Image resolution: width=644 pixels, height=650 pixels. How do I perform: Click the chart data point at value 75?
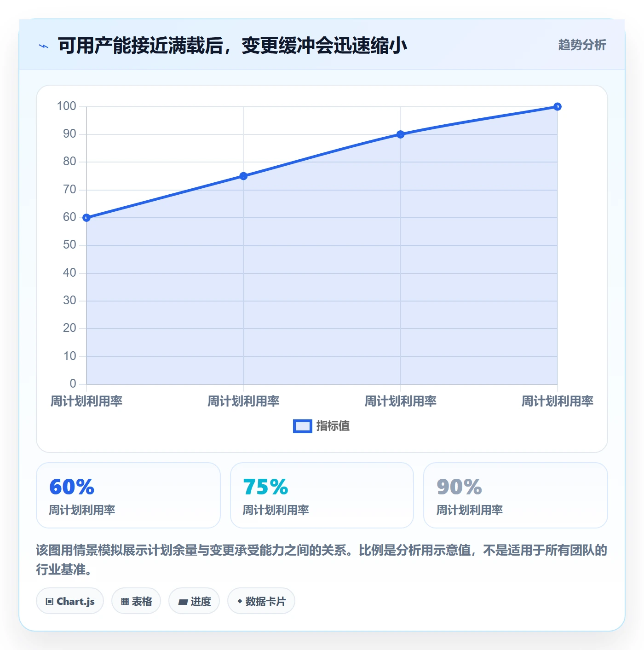coord(243,176)
